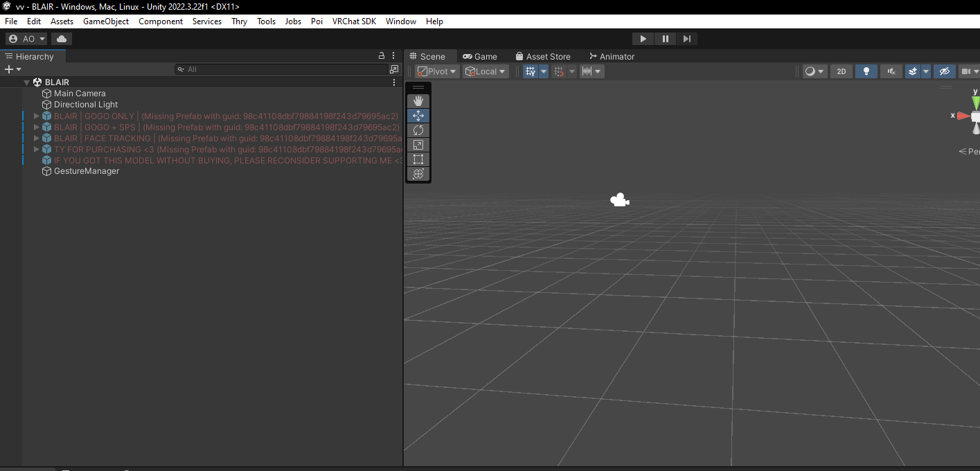The height and width of the screenshot is (471, 980).
Task: Click the red X axis gizmo cone
Action: tap(963, 116)
